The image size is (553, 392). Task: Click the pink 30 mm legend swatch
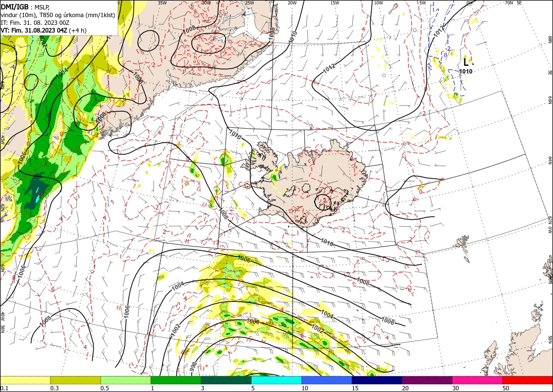coord(478,380)
